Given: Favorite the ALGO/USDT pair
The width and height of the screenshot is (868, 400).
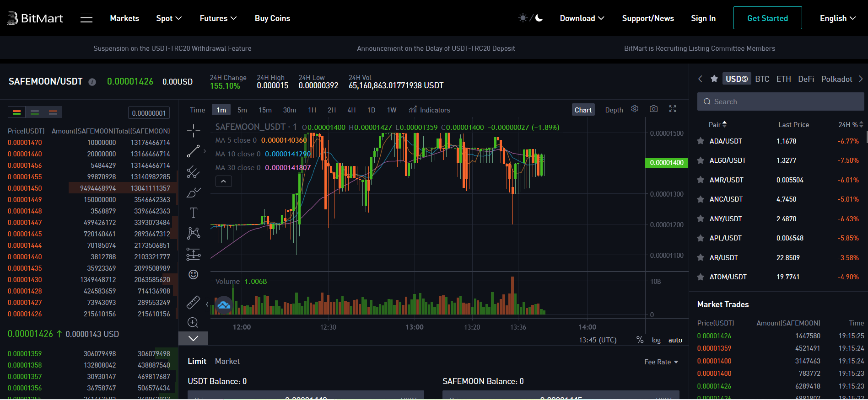Looking at the screenshot, I should [x=701, y=160].
